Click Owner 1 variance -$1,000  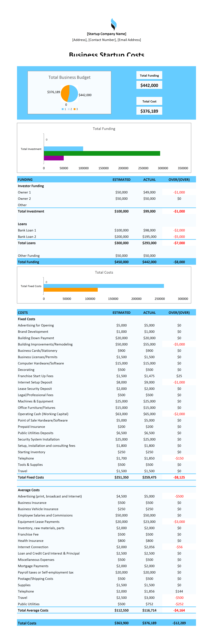(x=179, y=192)
